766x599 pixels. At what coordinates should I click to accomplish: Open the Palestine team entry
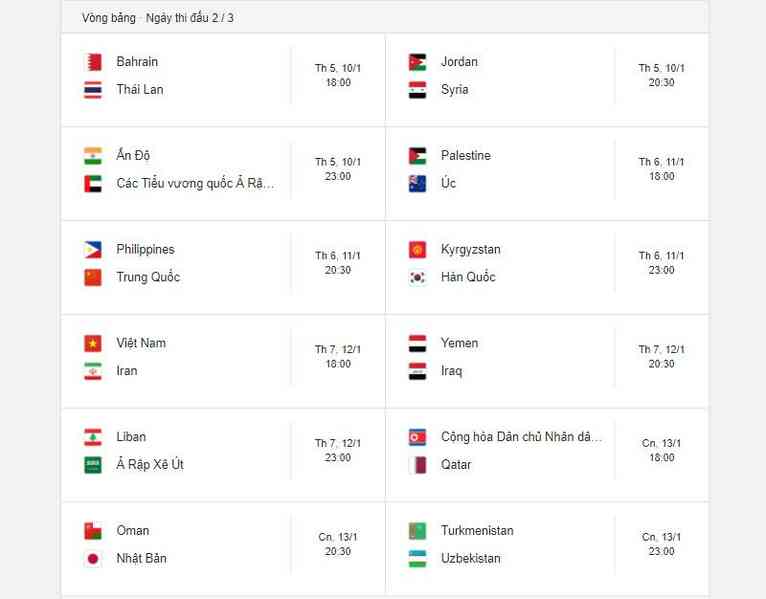pyautogui.click(x=466, y=155)
